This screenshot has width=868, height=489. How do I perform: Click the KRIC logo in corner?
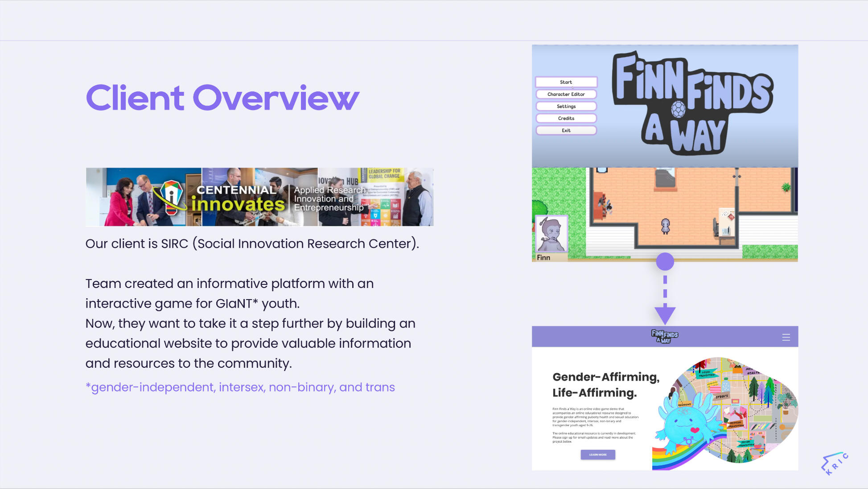[x=834, y=464]
